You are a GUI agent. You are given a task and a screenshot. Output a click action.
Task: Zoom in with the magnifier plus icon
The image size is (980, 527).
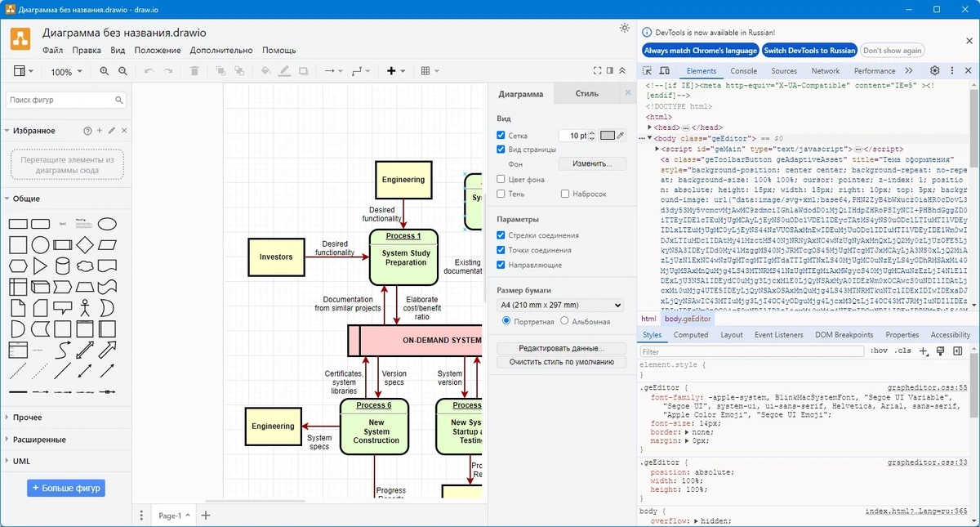click(105, 71)
